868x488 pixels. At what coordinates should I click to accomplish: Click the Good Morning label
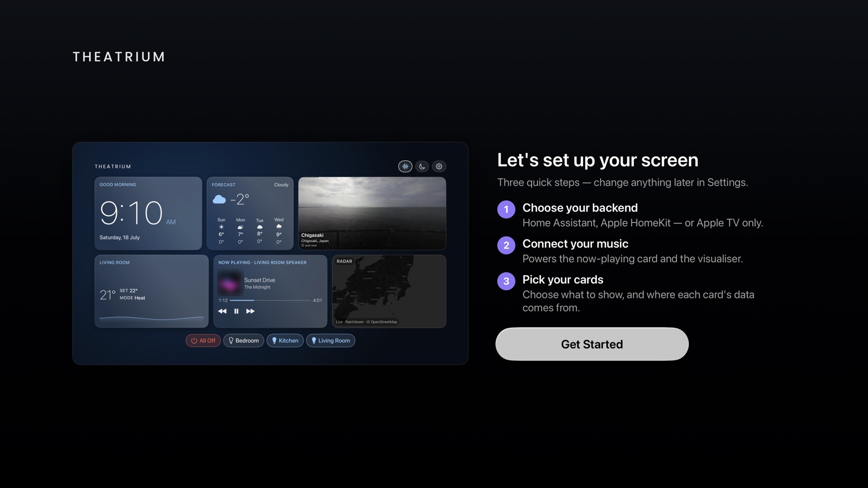118,185
